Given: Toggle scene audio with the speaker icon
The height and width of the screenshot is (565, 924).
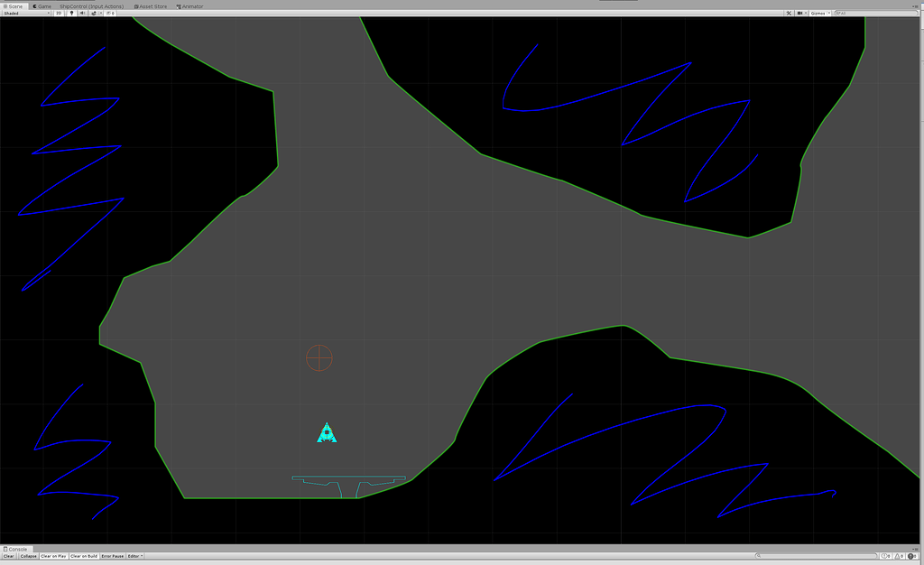Looking at the screenshot, I should tap(82, 13).
